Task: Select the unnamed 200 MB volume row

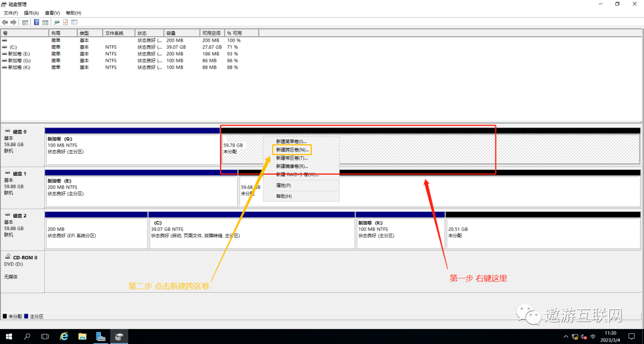Action: click(129, 41)
